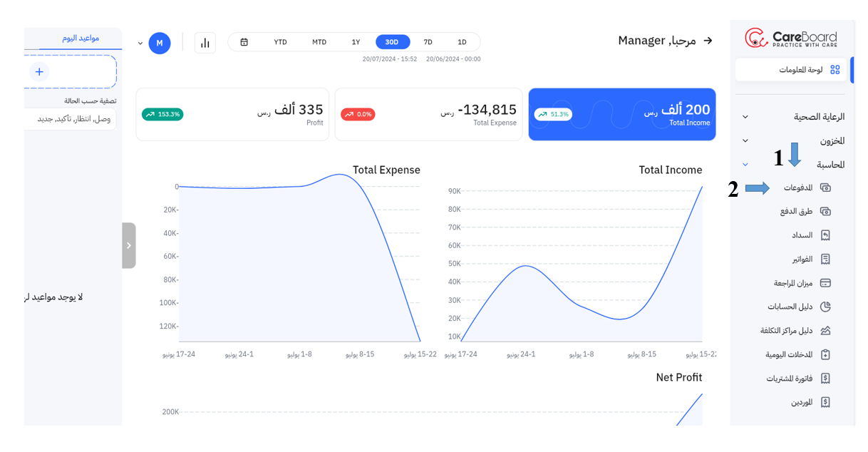Image resolution: width=868 pixels, height=452 pixels.
Task: Click the calendar date picker icon
Action: click(244, 42)
